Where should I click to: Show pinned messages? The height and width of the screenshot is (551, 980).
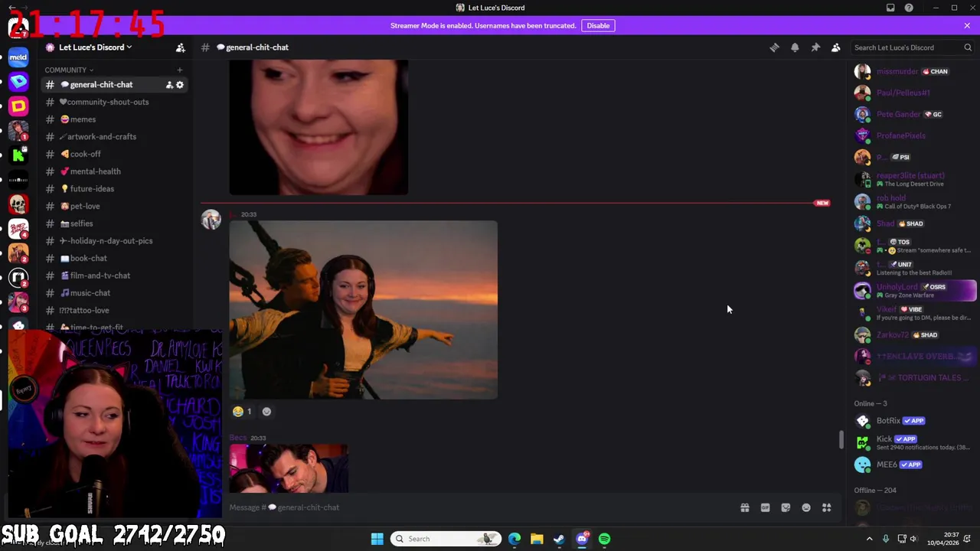815,47
